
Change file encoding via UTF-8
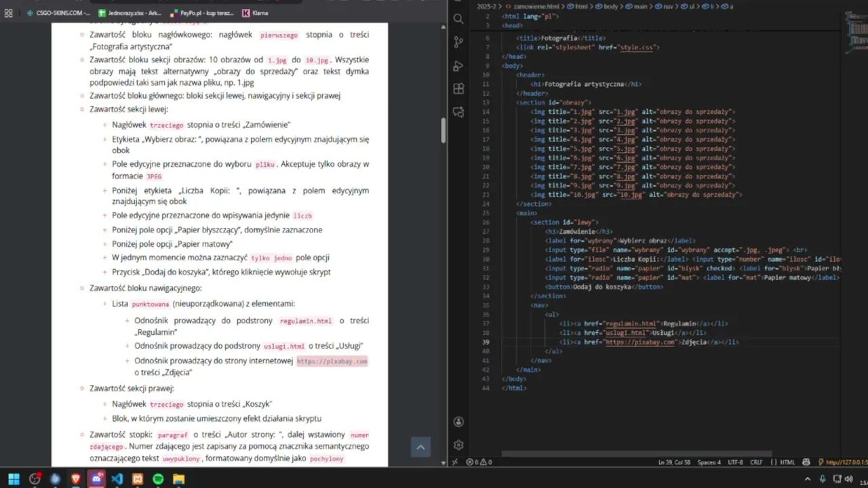735,462
